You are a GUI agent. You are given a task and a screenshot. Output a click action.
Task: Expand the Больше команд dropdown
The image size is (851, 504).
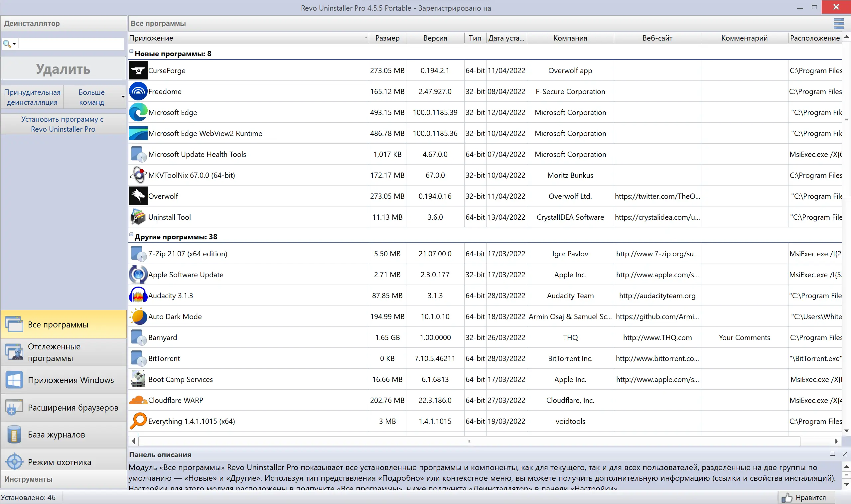[123, 97]
